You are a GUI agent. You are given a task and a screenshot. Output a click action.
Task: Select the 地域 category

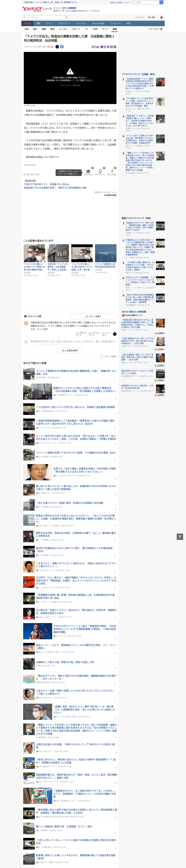click(114, 29)
